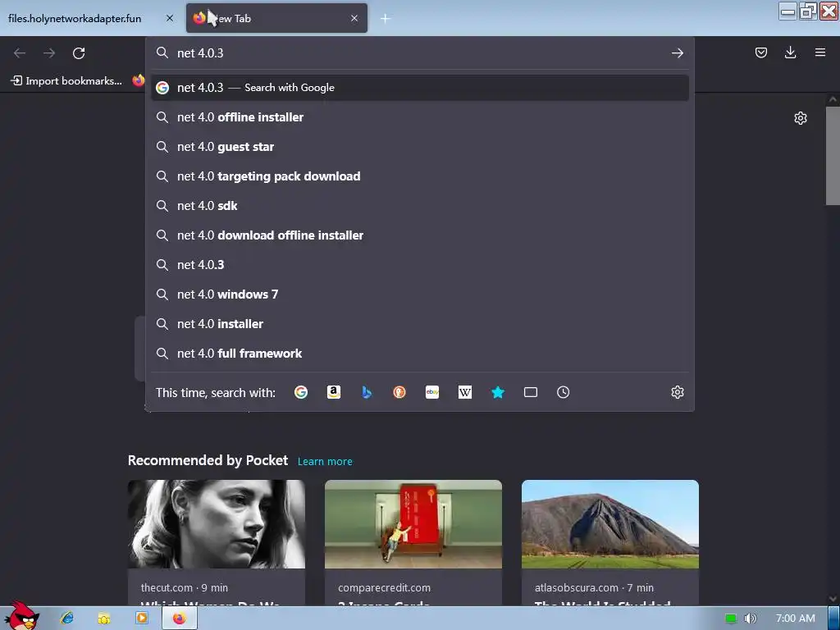Viewport: 840px width, 630px height.
Task: Select the New Tab tab
Action: pos(276,18)
